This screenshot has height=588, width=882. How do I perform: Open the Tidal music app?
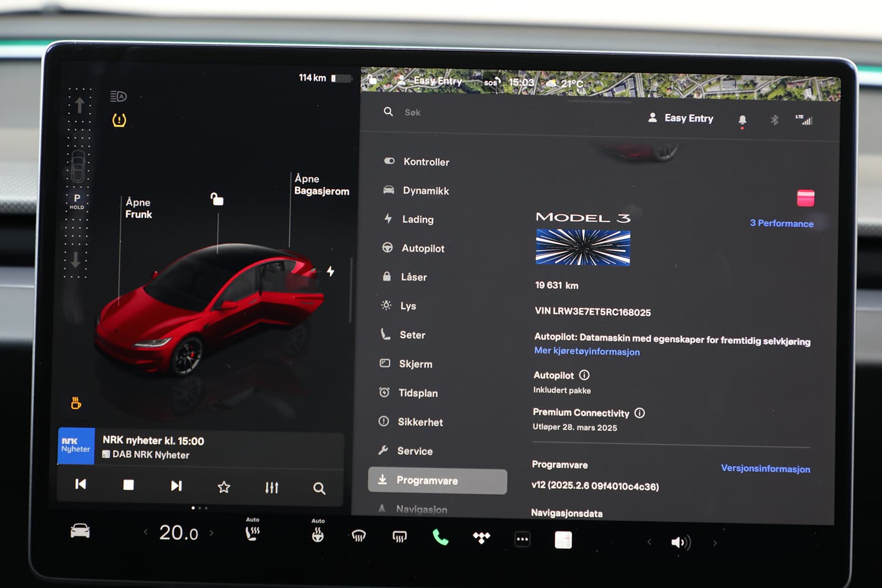coord(481,538)
